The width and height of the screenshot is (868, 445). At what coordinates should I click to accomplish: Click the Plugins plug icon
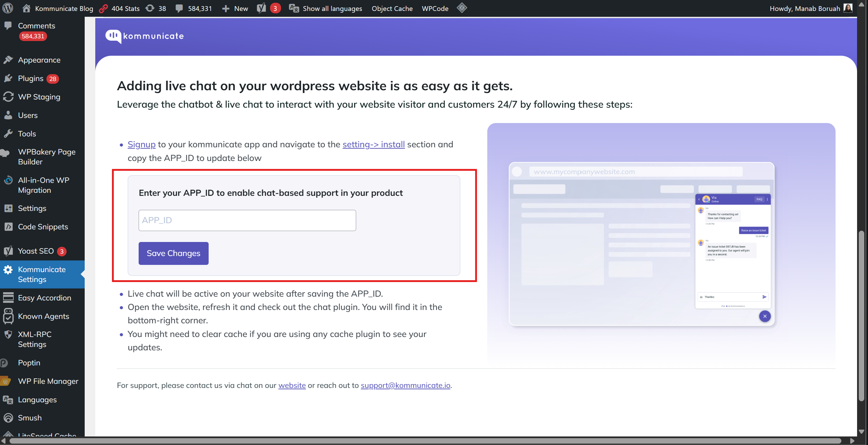point(8,79)
